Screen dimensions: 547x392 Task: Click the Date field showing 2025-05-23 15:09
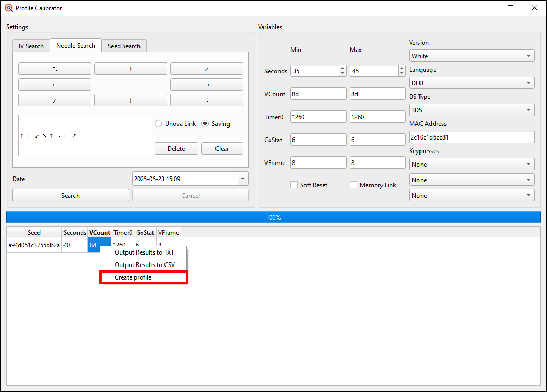tap(185, 179)
